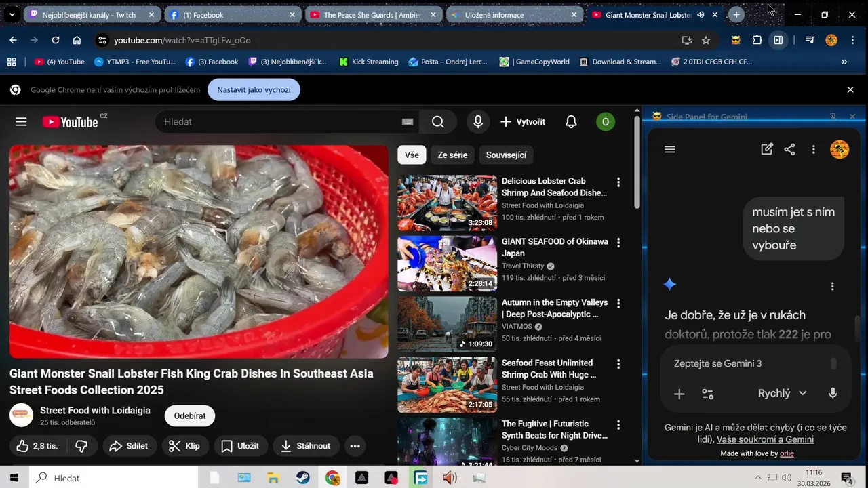Image resolution: width=868 pixels, height=488 pixels.
Task: Click the Uložit save button
Action: [x=241, y=446]
